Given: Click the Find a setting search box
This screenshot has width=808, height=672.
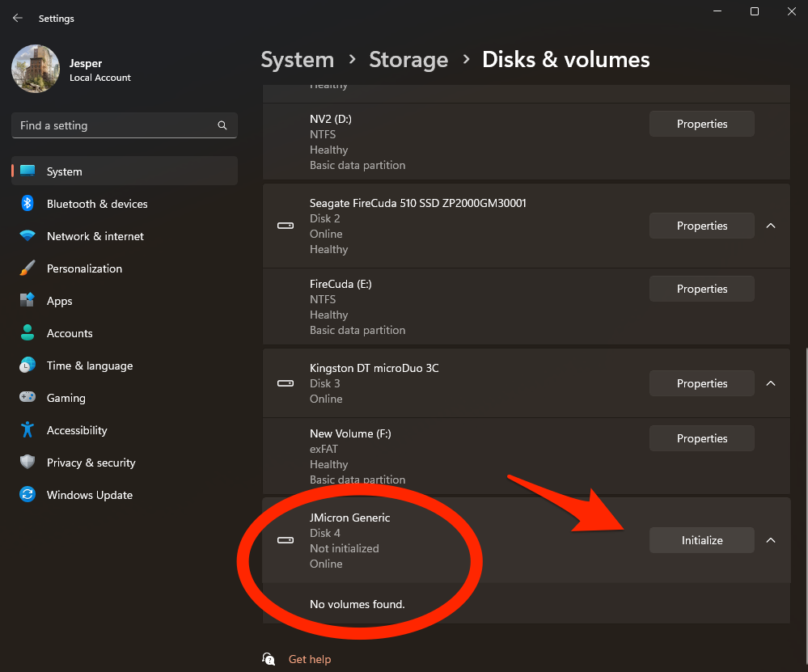Looking at the screenshot, I should pos(125,125).
